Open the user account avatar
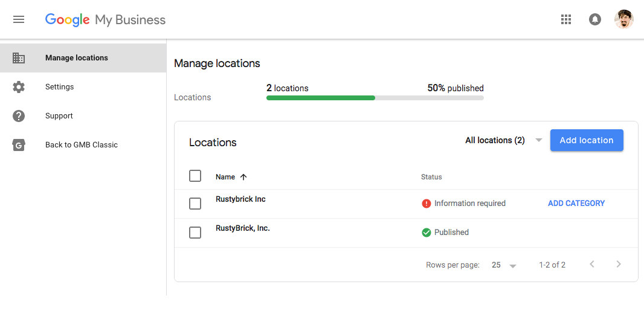The height and width of the screenshot is (322, 644). tap(623, 19)
